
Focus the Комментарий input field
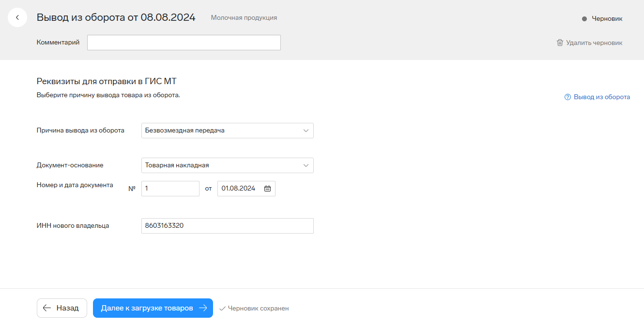pyautogui.click(x=184, y=43)
